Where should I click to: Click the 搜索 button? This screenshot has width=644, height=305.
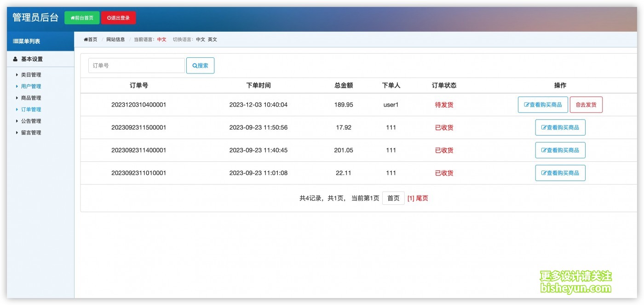point(200,66)
